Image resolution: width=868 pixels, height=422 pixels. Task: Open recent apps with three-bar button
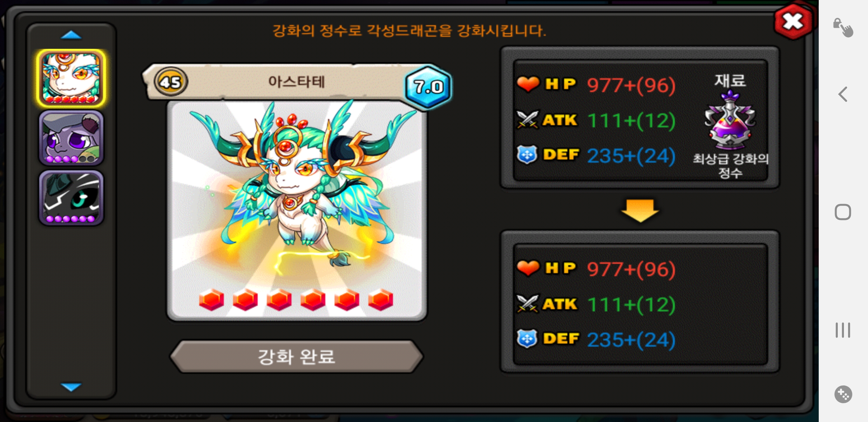click(x=843, y=330)
